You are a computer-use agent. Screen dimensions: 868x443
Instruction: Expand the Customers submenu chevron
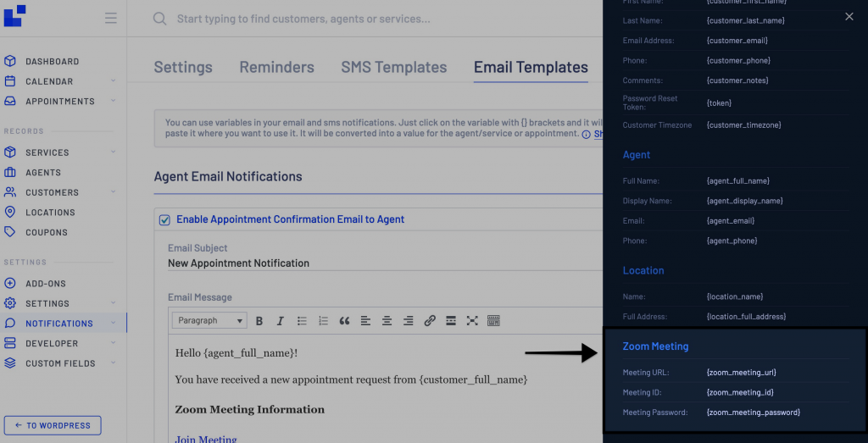[113, 192]
